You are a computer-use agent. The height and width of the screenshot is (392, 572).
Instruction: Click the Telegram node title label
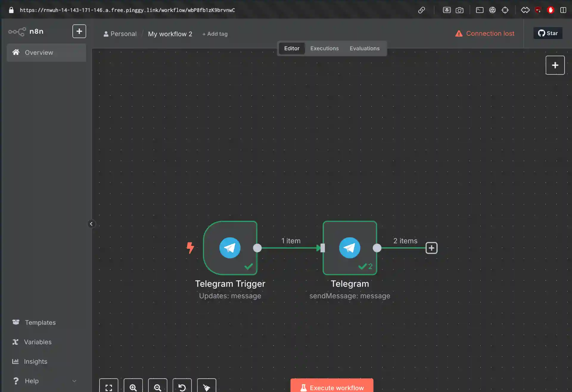tap(350, 284)
